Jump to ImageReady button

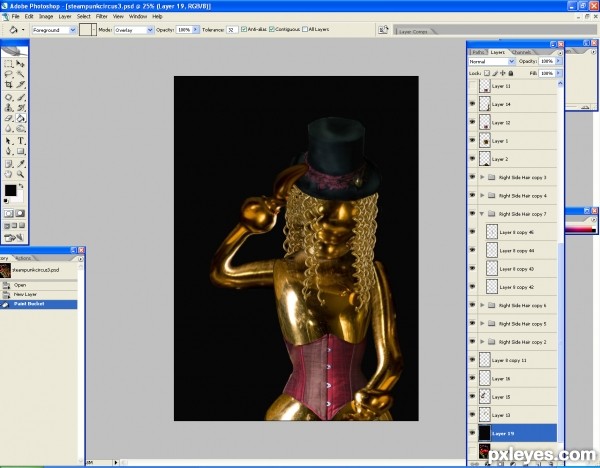15,238
